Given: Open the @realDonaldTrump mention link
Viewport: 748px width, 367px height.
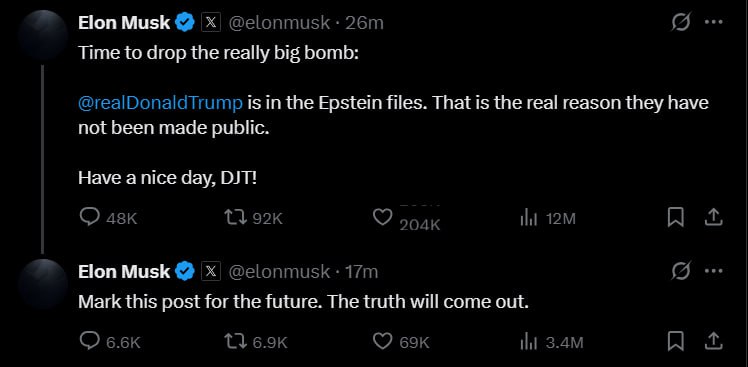Looking at the screenshot, I should tap(160, 103).
